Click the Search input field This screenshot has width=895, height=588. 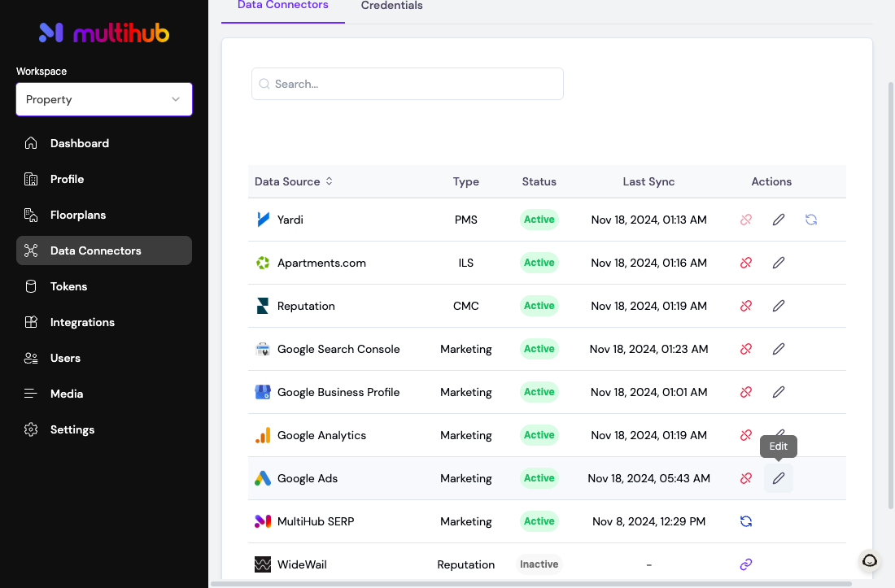408,84
